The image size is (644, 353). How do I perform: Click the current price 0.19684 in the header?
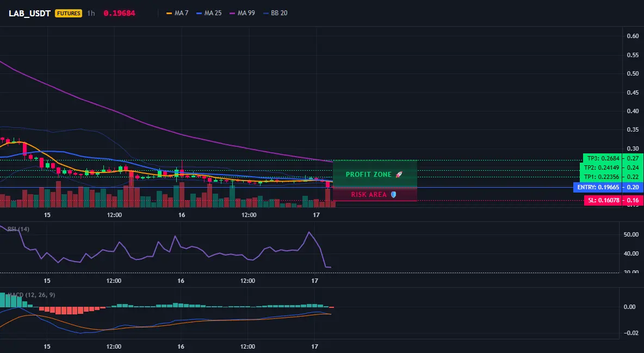(119, 13)
